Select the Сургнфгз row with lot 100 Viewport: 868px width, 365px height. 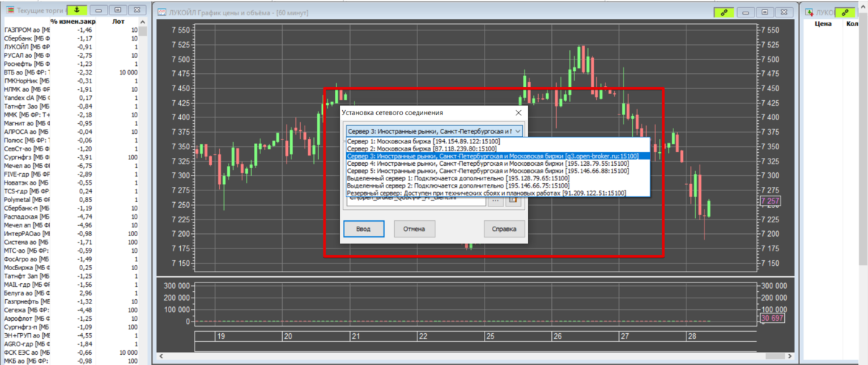71,157
